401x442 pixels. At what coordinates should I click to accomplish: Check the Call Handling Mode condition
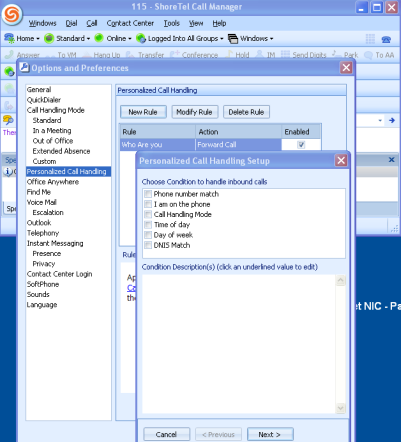click(x=148, y=214)
